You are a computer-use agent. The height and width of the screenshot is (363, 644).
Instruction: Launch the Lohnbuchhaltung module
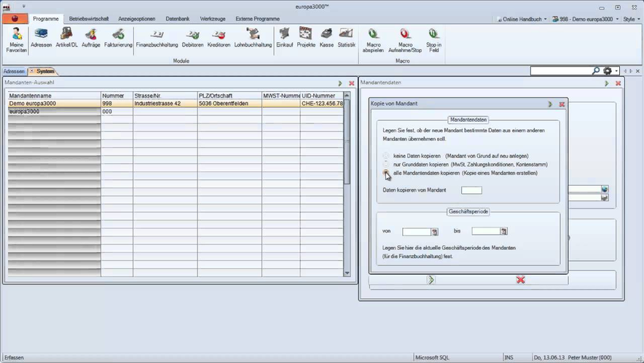(253, 37)
